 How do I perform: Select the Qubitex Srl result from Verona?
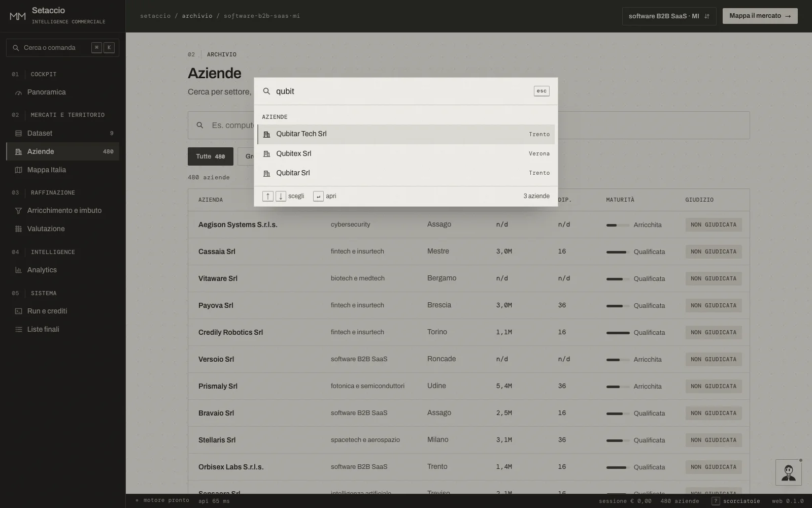[406, 153]
